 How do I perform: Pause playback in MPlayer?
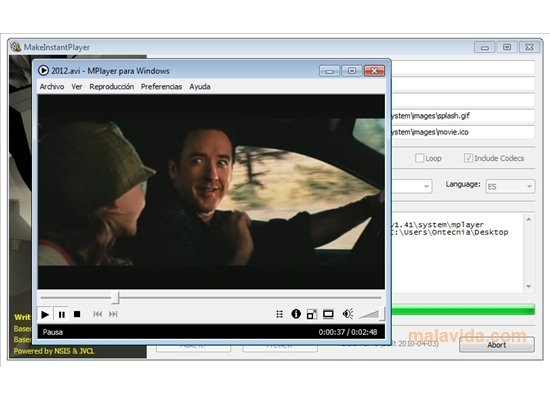coord(62,314)
